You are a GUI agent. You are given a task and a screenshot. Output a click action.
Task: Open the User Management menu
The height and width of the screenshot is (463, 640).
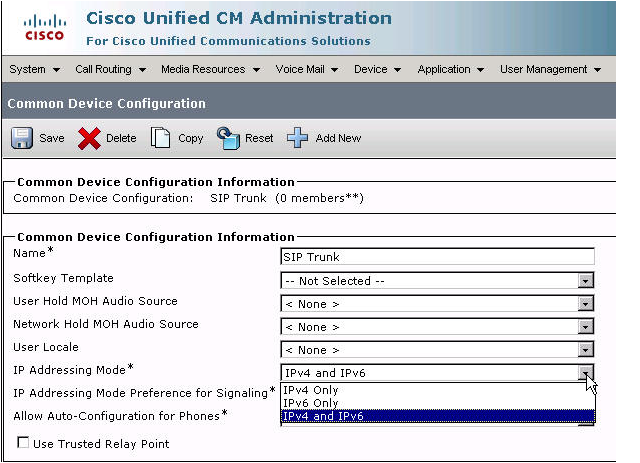(x=551, y=69)
